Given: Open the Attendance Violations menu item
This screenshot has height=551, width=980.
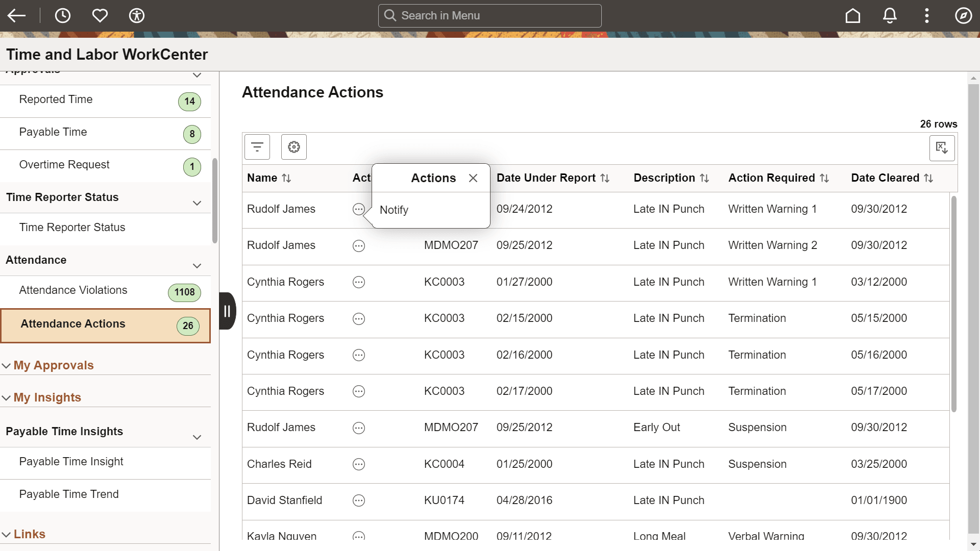Looking at the screenshot, I should (73, 290).
